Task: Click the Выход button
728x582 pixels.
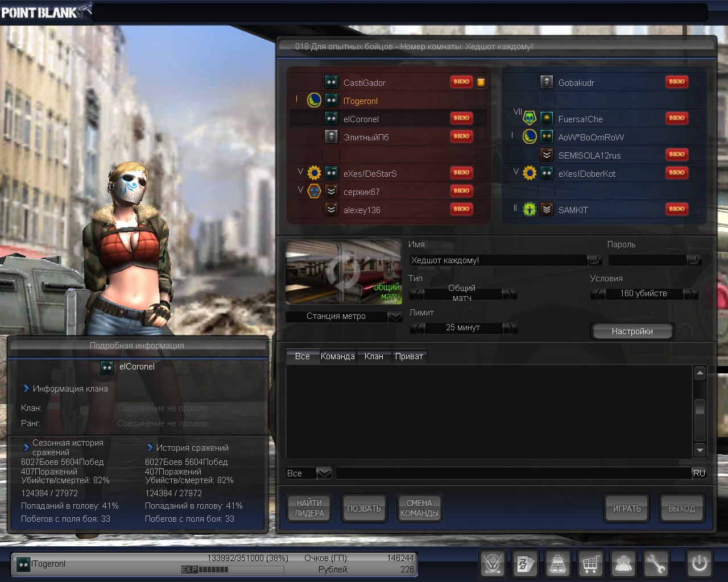Action: click(x=681, y=508)
